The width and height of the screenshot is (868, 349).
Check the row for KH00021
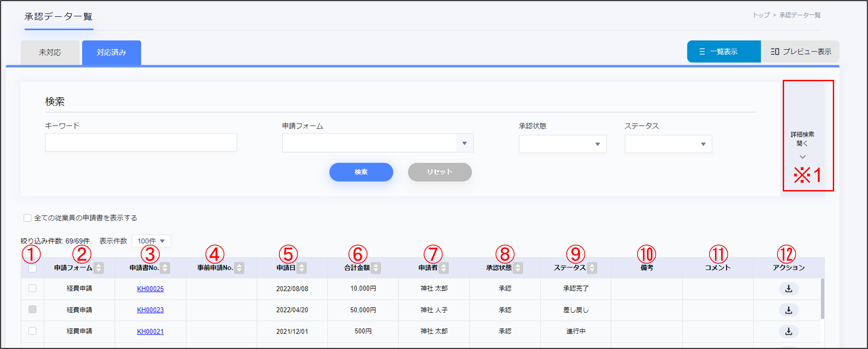(x=32, y=331)
